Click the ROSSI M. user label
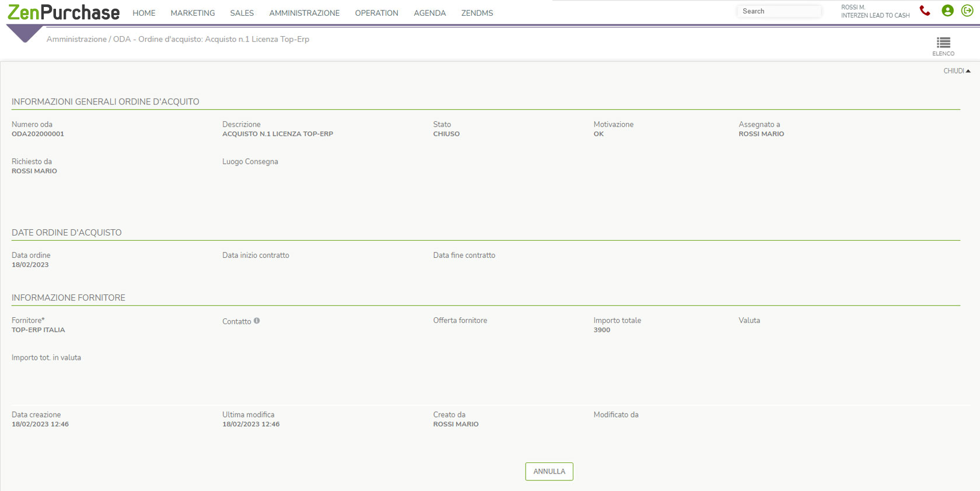 click(853, 8)
